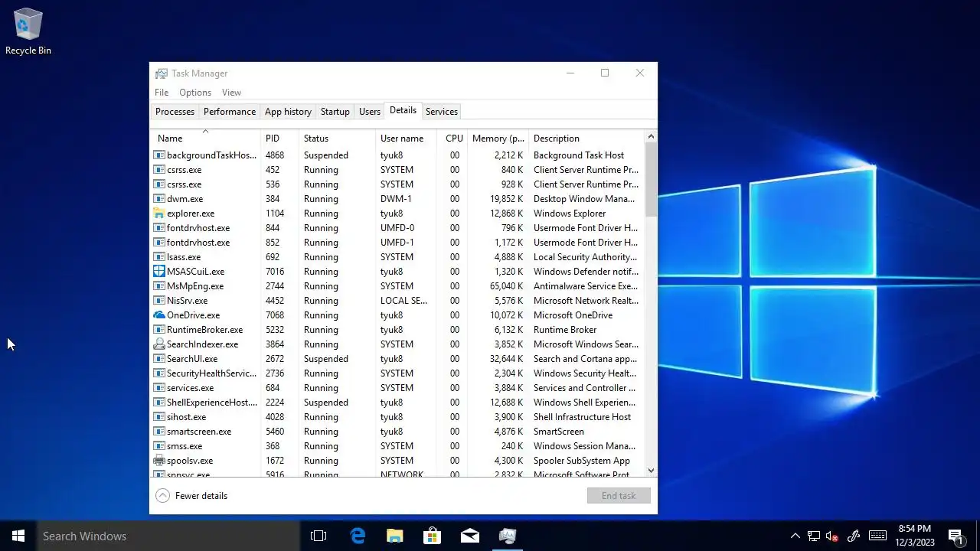980x551 pixels.
Task: Switch to the Performance tab
Action: 230,112
